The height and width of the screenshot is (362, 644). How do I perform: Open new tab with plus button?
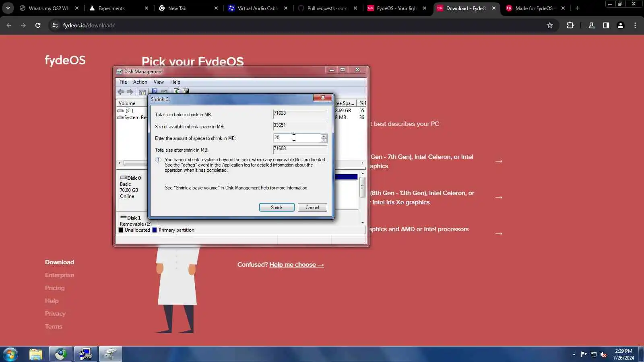[578, 8]
